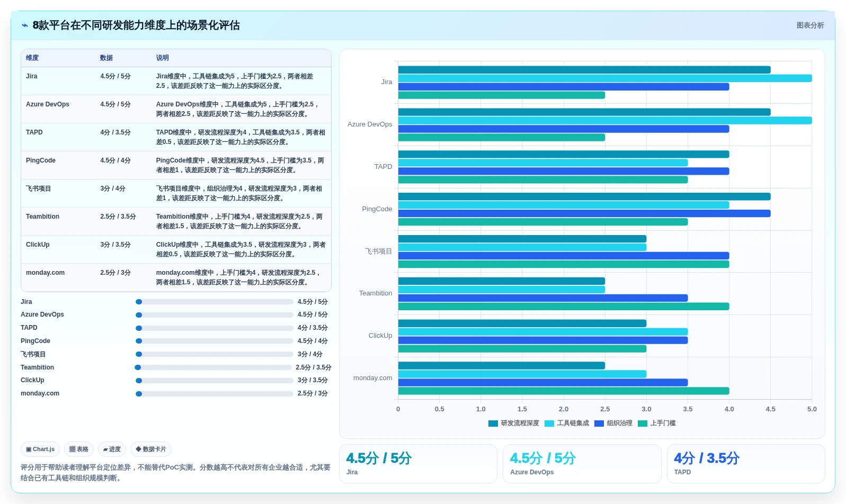Select the Jira table row name
Viewport: 846px width, 504px height.
[32, 76]
